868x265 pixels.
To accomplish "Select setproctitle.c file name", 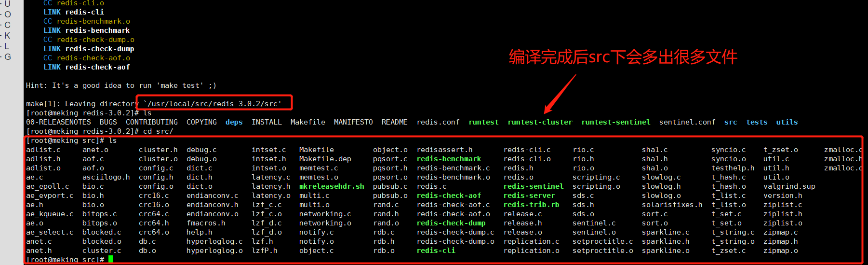I will pos(603,241).
